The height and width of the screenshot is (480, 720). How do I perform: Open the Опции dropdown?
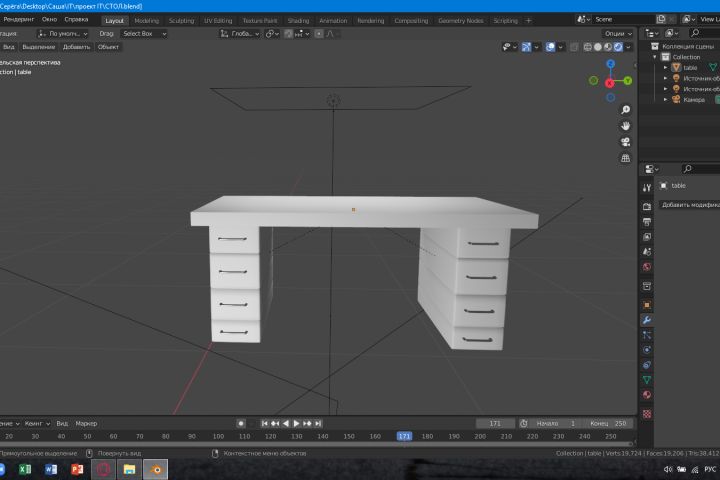[x=618, y=34]
